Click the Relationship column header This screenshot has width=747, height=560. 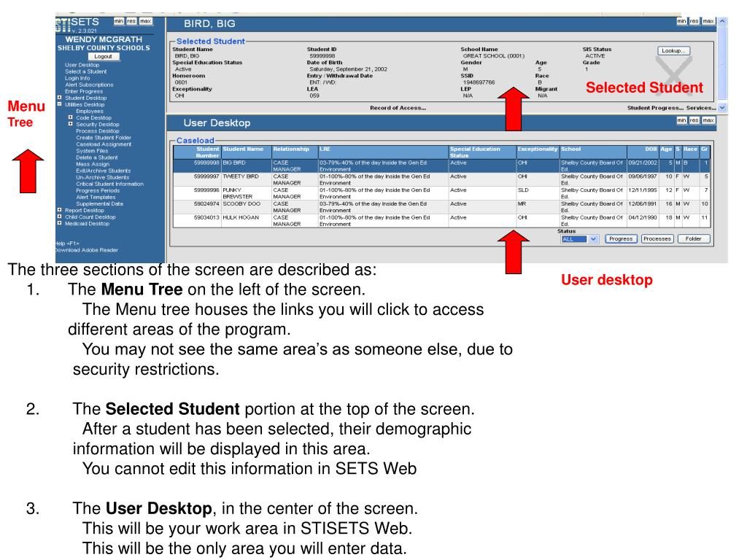pyautogui.click(x=295, y=152)
